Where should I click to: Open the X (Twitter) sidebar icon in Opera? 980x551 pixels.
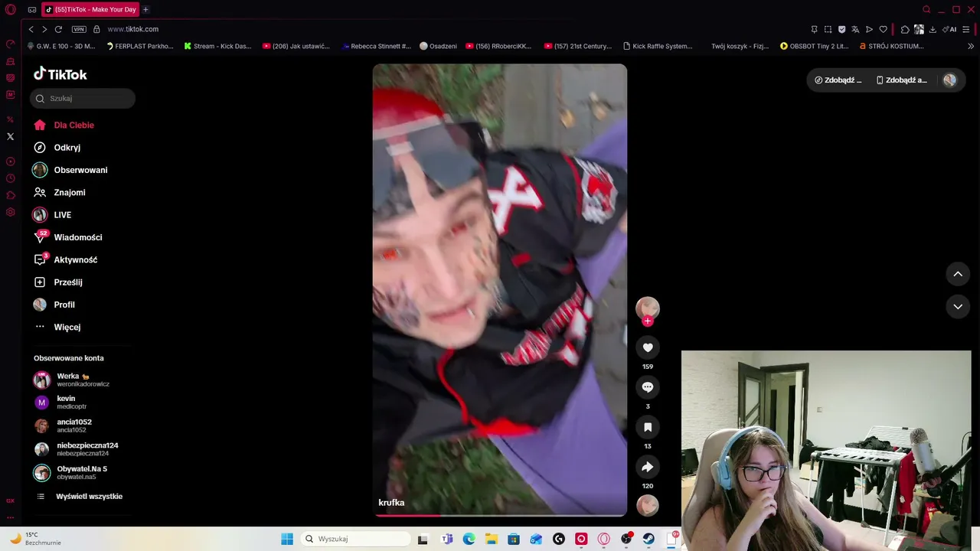coord(11,136)
